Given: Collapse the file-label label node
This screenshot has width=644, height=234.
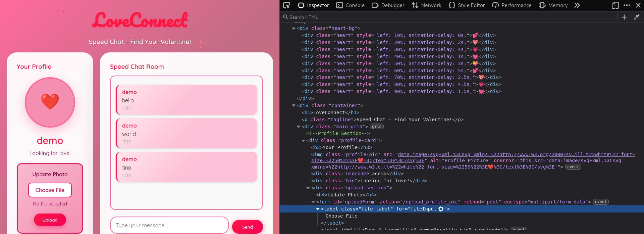Looking at the screenshot, I should [318, 209].
